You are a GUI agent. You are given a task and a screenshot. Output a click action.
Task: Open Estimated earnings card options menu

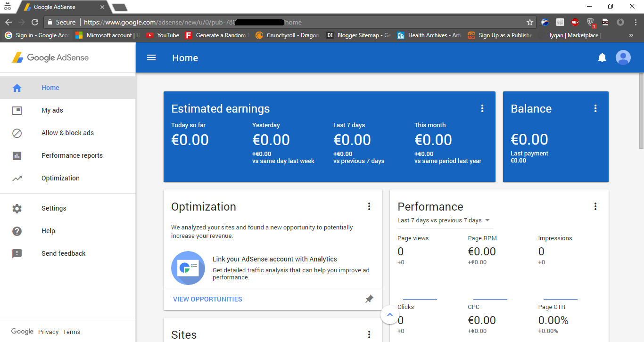(482, 108)
